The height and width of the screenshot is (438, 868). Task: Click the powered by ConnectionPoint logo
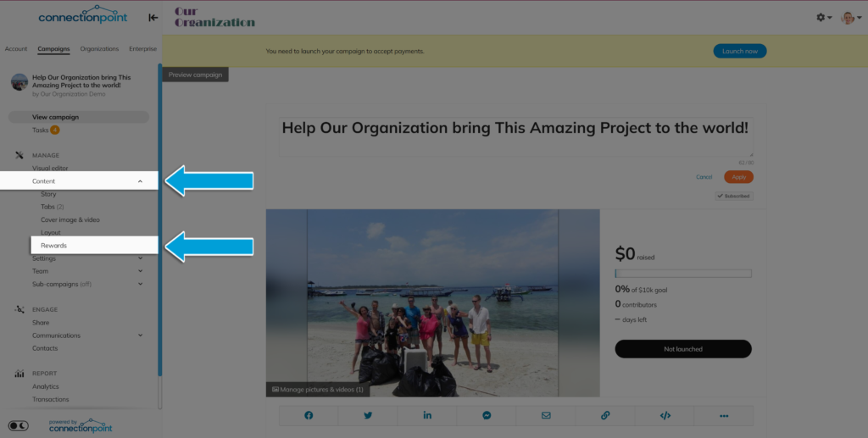coord(81,425)
